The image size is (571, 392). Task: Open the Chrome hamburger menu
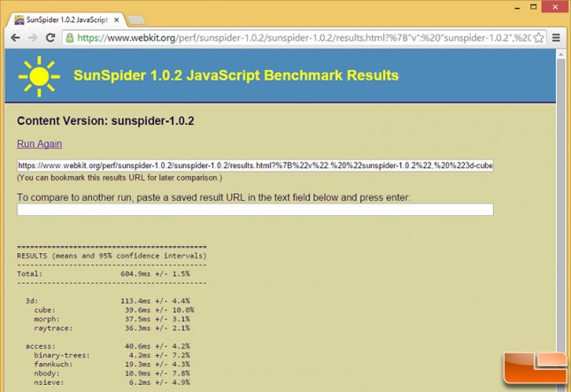point(556,37)
